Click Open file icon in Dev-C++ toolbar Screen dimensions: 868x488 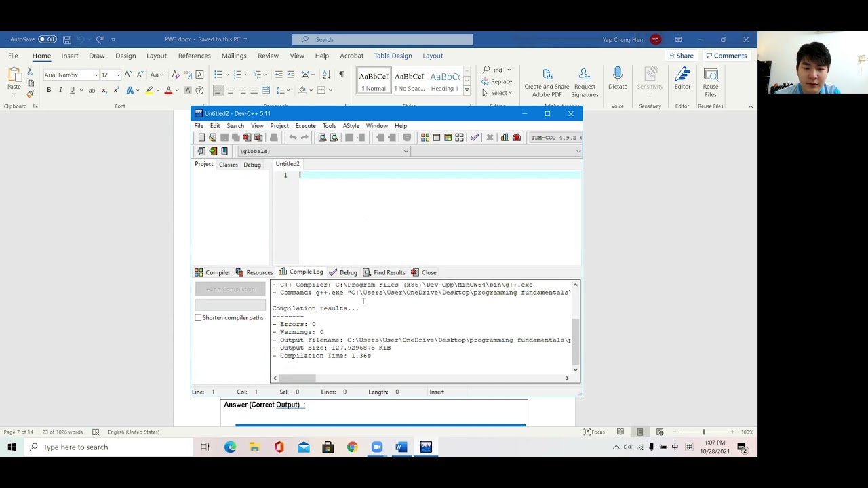[212, 138]
